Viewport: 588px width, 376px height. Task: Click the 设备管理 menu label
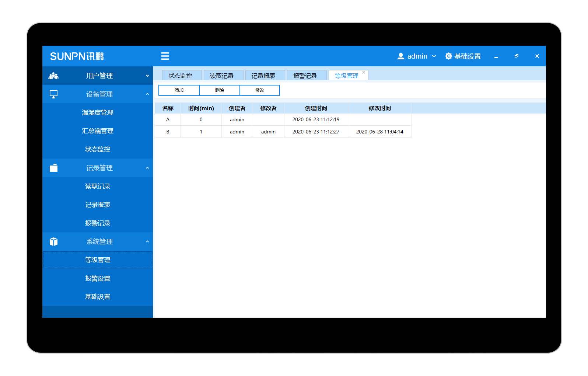click(x=99, y=94)
